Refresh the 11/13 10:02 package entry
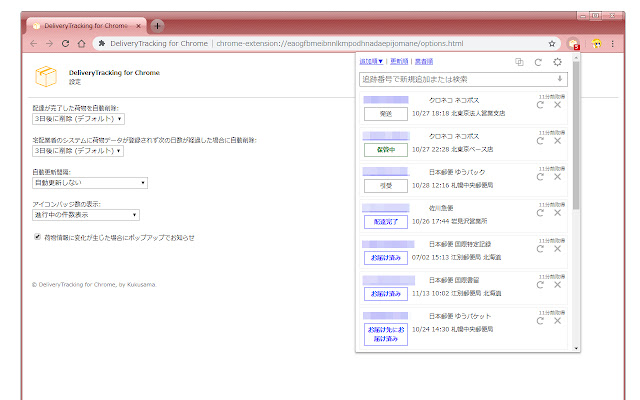Image resolution: width=640 pixels, height=400 pixels. tap(540, 284)
